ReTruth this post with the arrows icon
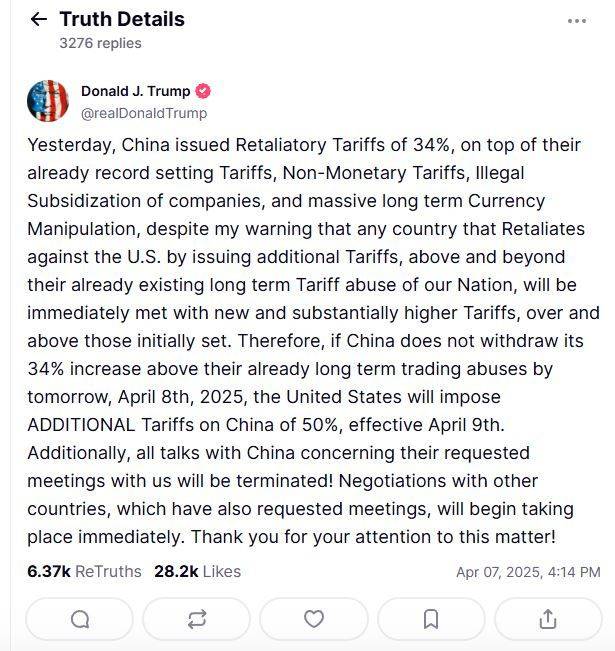Screen dimensions: 615x651 pos(196,619)
